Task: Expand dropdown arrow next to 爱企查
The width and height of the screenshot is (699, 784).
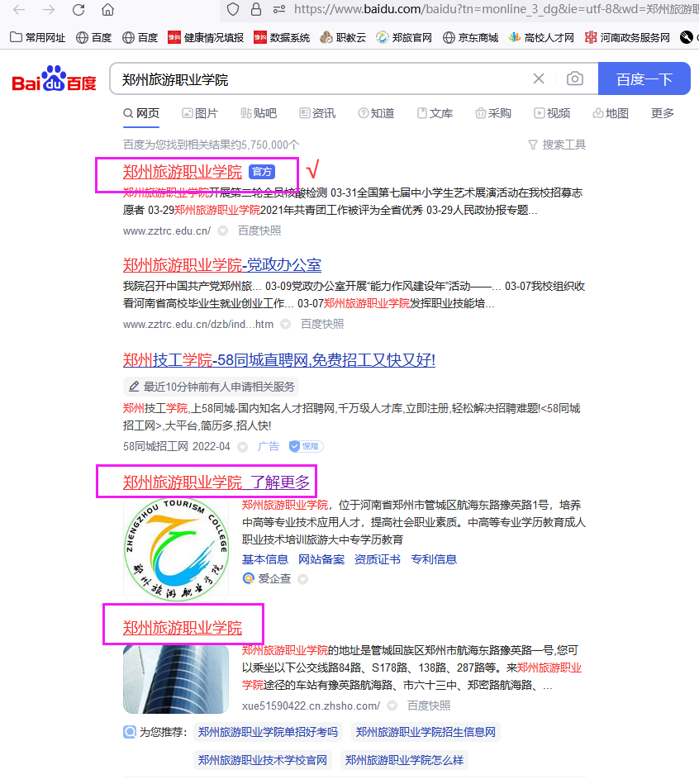Action: 302,579
